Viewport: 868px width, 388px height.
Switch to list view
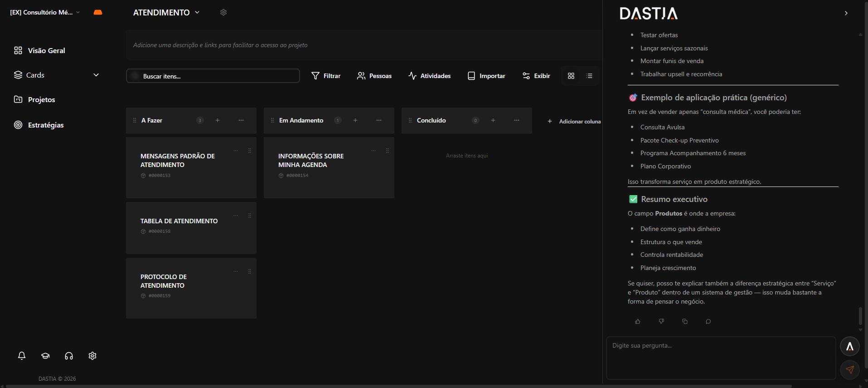[589, 76]
